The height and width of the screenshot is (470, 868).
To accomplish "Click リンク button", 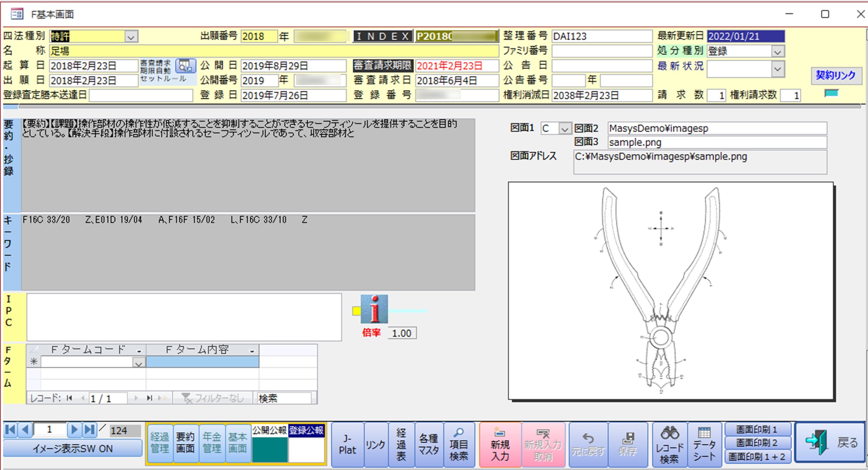I will point(375,445).
